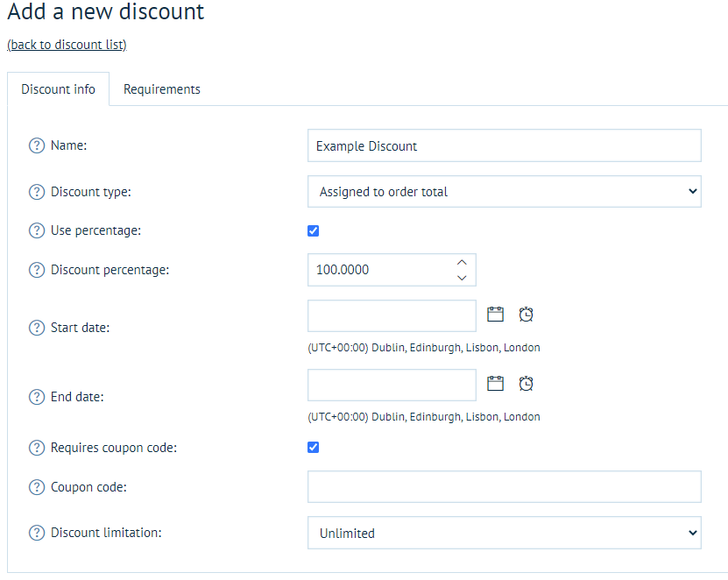This screenshot has width=728, height=580.
Task: Open the Start date time picker
Action: (526, 315)
